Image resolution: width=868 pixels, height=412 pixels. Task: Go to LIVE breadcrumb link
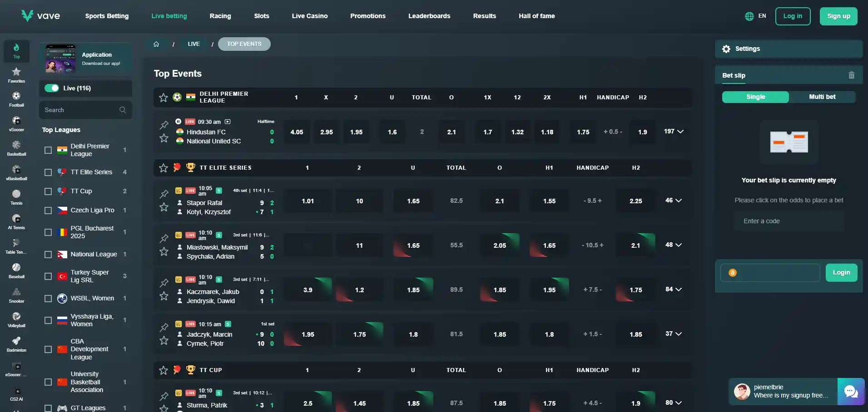194,44
